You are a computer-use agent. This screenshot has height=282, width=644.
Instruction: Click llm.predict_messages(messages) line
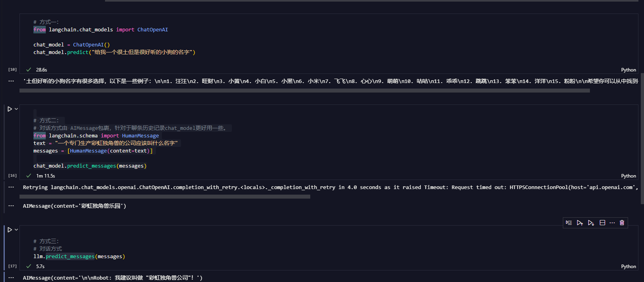79,257
